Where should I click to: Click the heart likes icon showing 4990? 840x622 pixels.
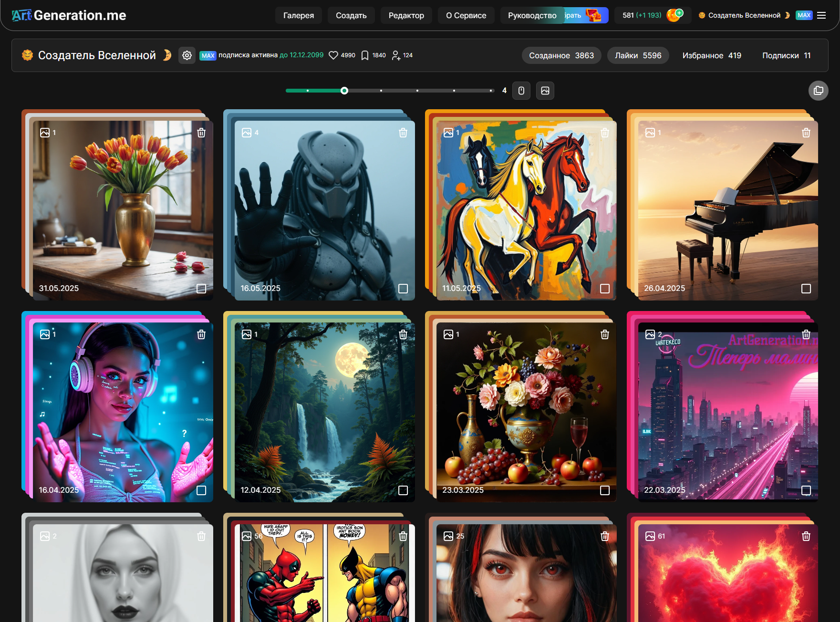click(x=333, y=55)
